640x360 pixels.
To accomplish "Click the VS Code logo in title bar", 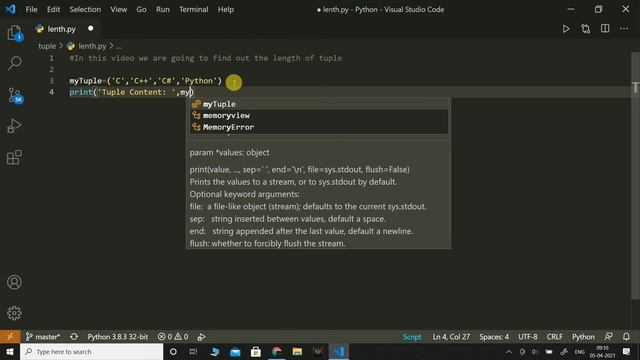I will (10, 9).
